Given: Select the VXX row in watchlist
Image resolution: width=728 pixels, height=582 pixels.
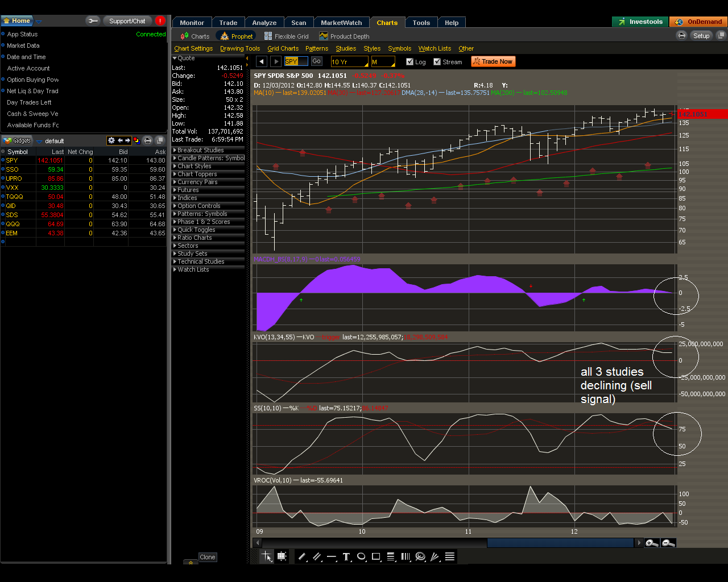Looking at the screenshot, I should click(84, 188).
